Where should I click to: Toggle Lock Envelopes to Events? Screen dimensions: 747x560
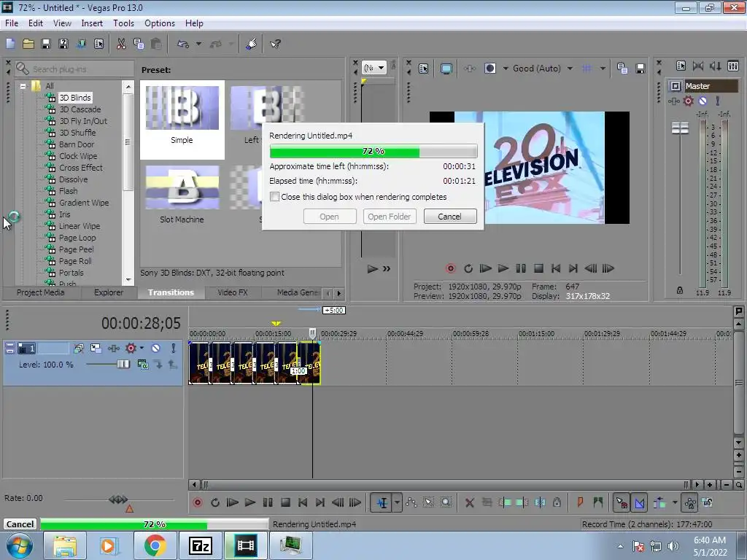pyautogui.click(x=690, y=502)
